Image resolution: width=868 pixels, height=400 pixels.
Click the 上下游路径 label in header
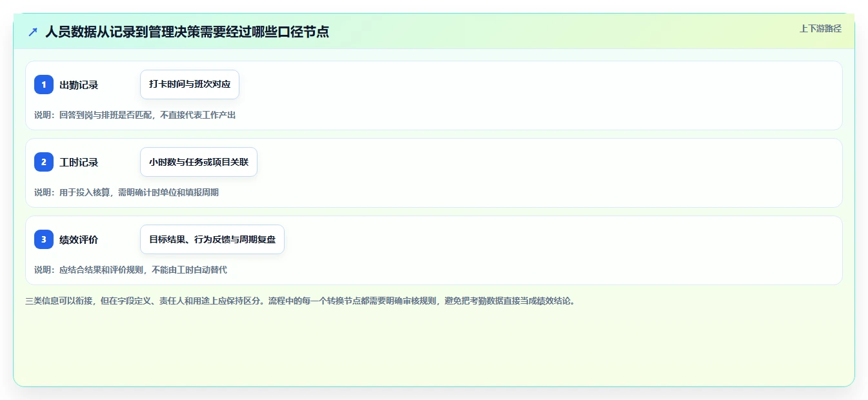pos(820,28)
